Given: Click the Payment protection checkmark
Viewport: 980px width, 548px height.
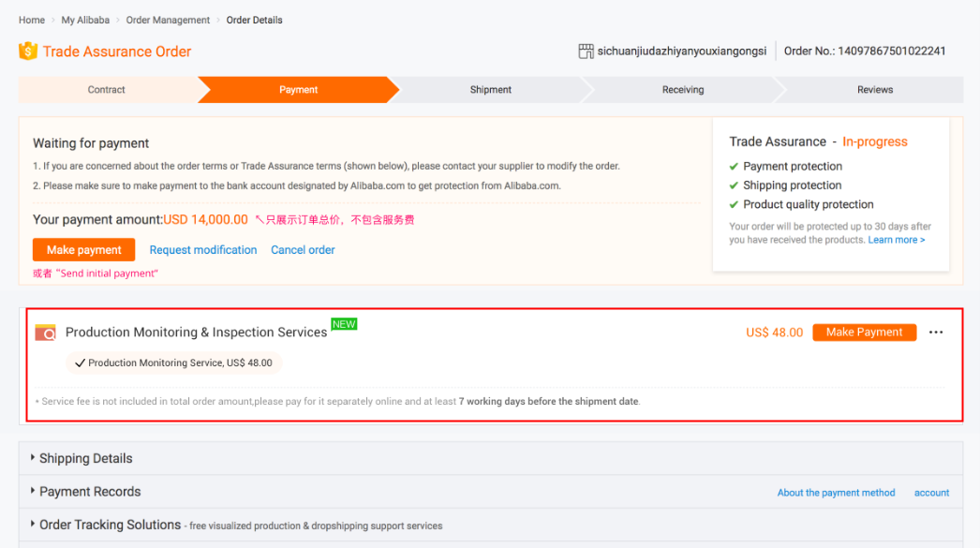Looking at the screenshot, I should tap(734, 167).
